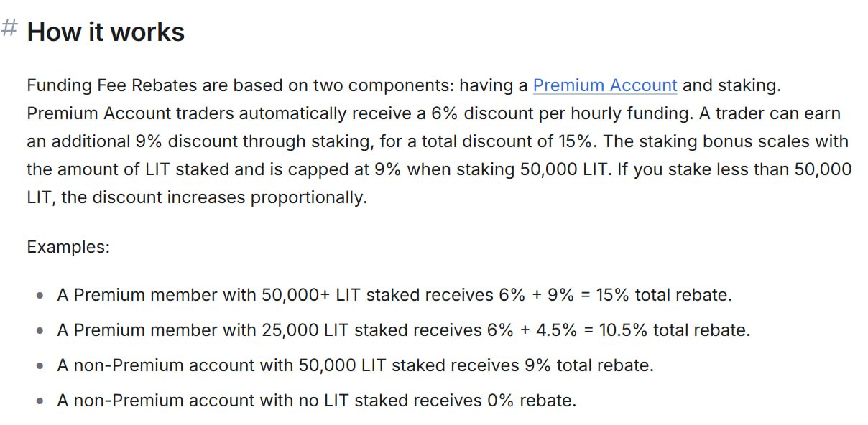Viewport: 868px width, 425px height.
Task: Click the "Funding Fee Rebates" phrase
Action: click(x=100, y=85)
